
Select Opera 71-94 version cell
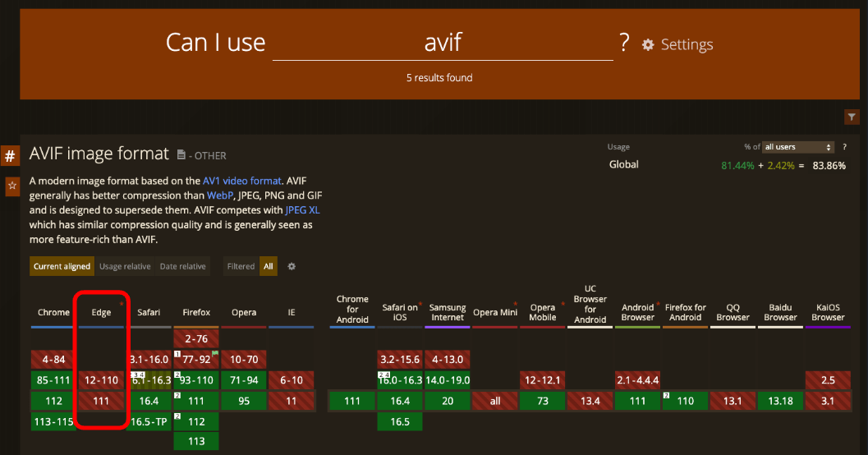(244, 380)
